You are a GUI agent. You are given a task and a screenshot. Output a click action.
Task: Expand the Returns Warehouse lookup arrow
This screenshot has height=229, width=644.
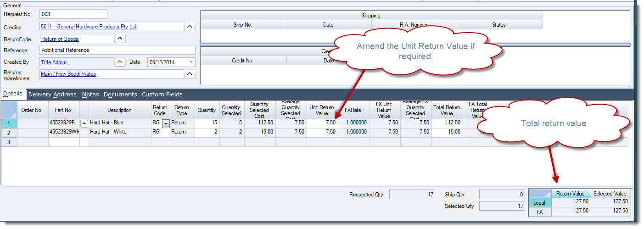[190, 73]
